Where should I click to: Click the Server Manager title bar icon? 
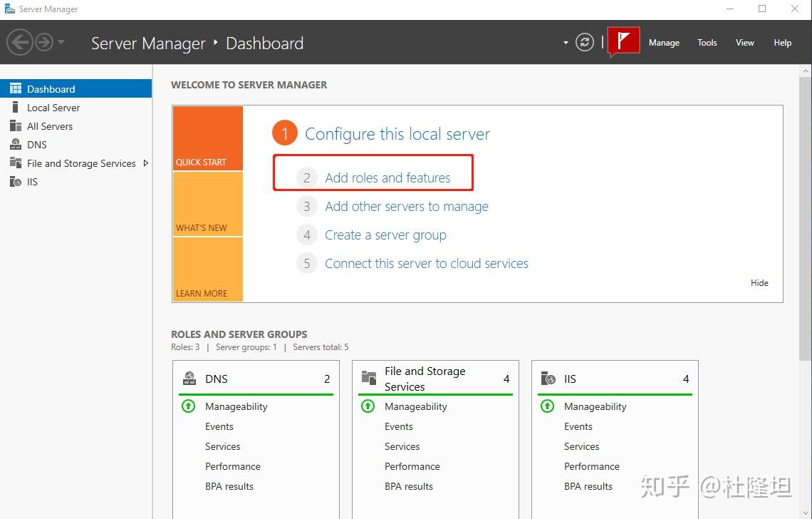(9, 9)
